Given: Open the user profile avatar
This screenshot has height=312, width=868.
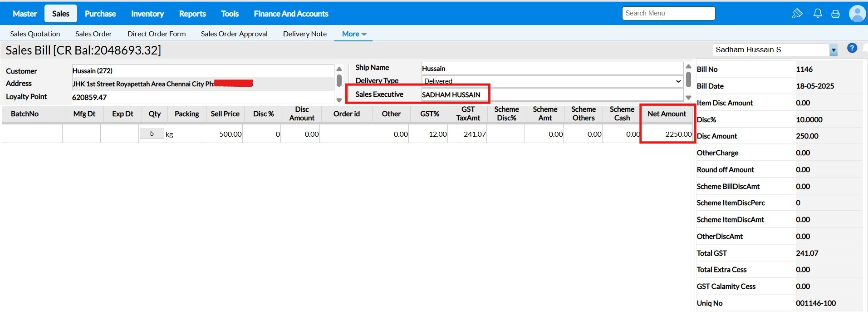Looking at the screenshot, I should pyautogui.click(x=857, y=14).
